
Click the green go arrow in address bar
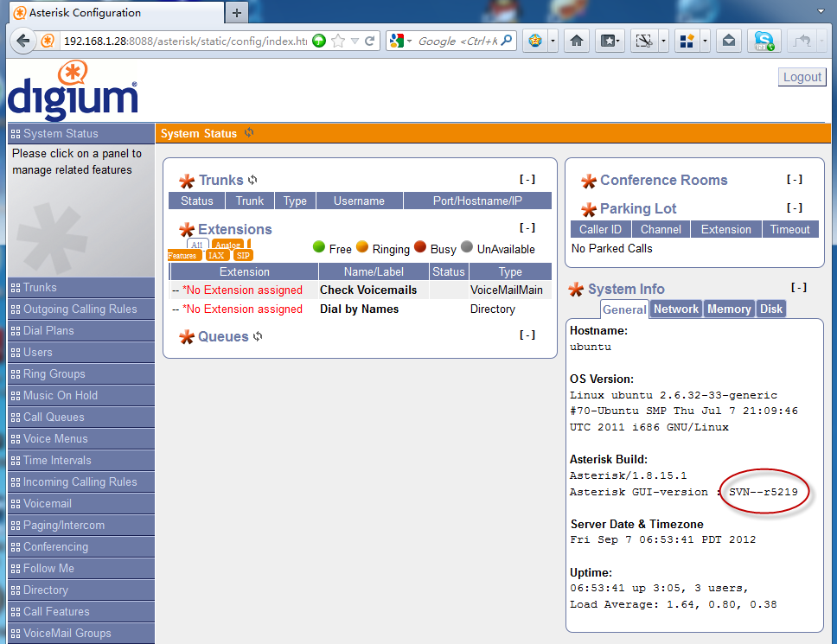[319, 41]
